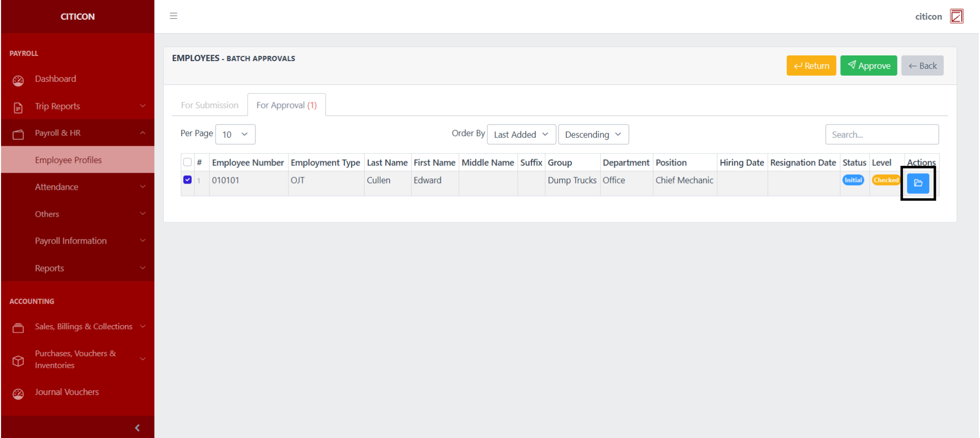The image size is (980, 438).
Task: Toggle the select-all header checkbox
Action: (188, 162)
